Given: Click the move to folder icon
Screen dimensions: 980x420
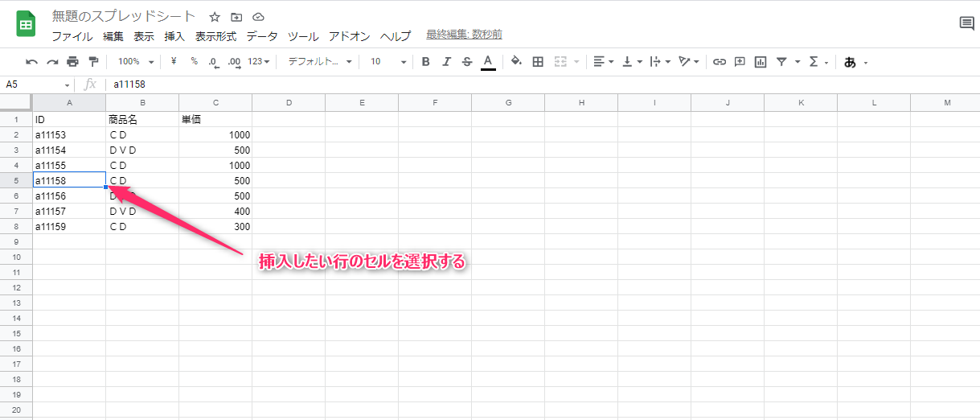Looking at the screenshot, I should [236, 16].
